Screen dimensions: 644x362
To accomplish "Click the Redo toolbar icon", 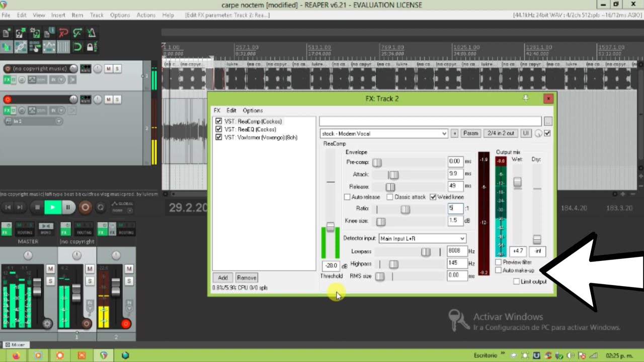I will click(77, 33).
